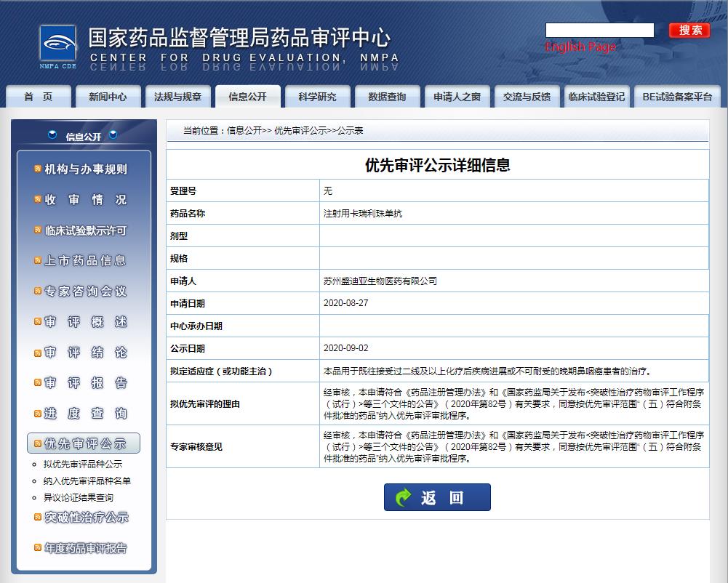Screen dimensions: 728x583
Task: Click breadcrumb 优先审评公示 link
Action: pyautogui.click(x=300, y=131)
